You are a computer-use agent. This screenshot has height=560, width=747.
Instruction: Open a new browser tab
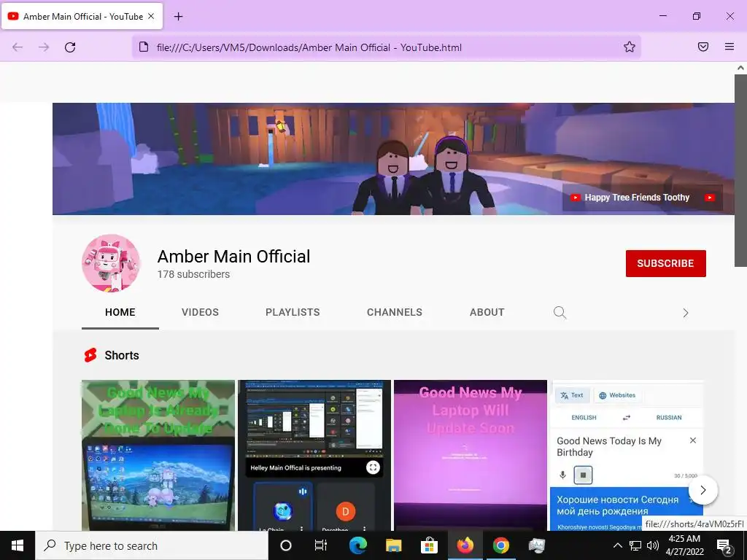178,17
